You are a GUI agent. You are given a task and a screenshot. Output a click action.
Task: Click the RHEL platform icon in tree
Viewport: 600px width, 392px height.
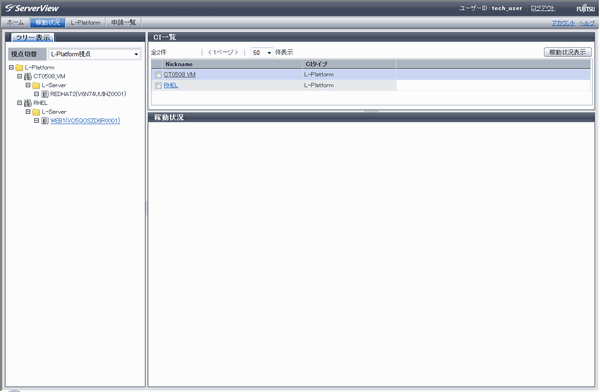point(28,103)
